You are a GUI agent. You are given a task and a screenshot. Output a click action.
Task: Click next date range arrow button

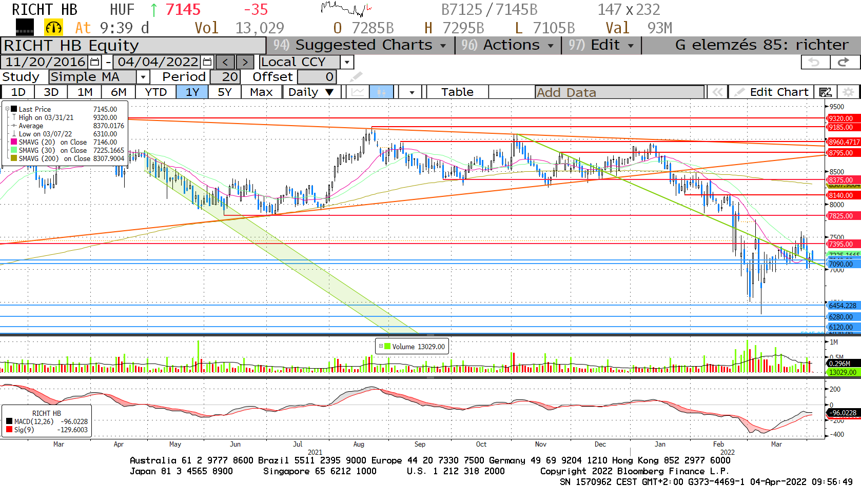coord(245,62)
